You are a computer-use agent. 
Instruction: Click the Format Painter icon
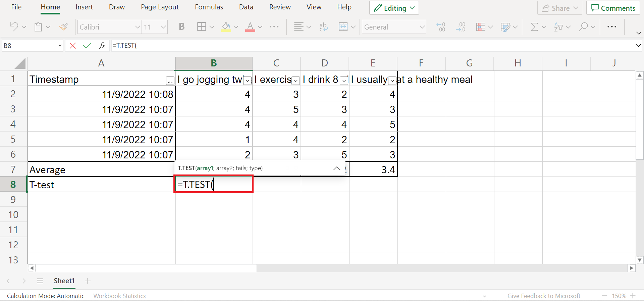point(63,27)
